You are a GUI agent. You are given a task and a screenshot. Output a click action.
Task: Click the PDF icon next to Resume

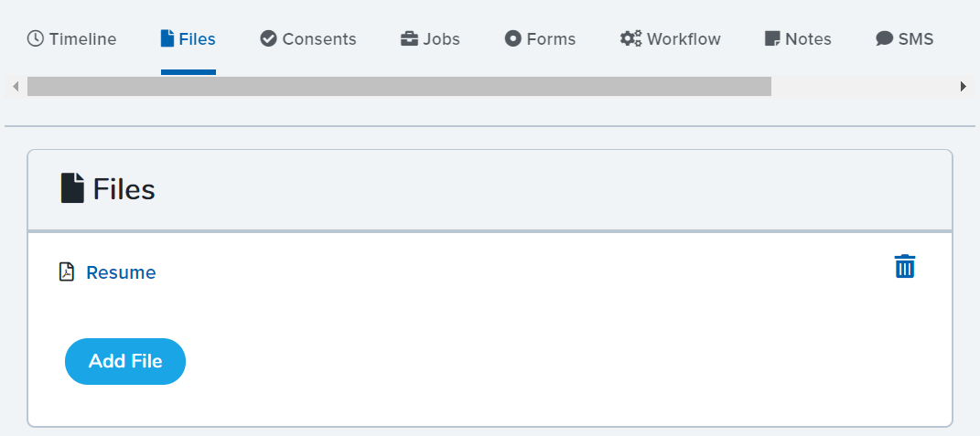[67, 272]
